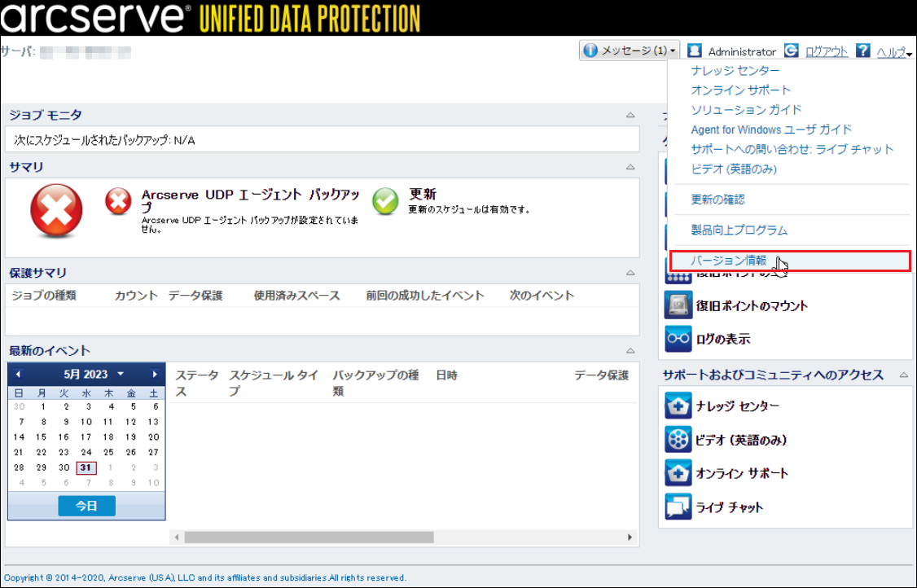Click the 使用済みスペース column header

[x=296, y=296]
